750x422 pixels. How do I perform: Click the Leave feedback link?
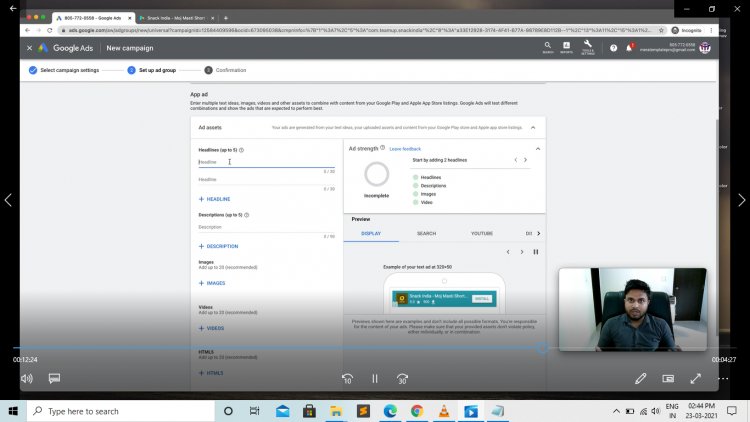coord(405,148)
